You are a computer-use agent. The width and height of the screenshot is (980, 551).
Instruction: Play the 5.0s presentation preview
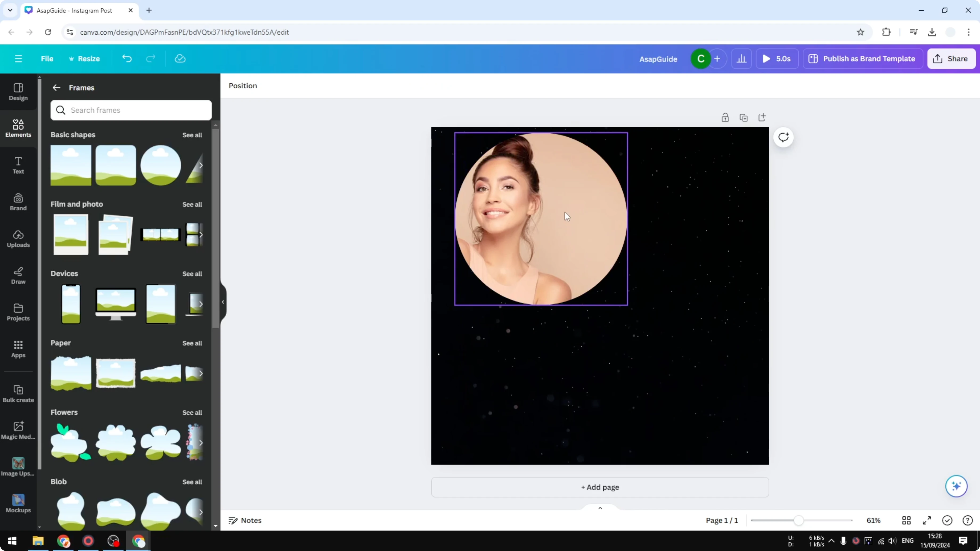click(x=777, y=59)
